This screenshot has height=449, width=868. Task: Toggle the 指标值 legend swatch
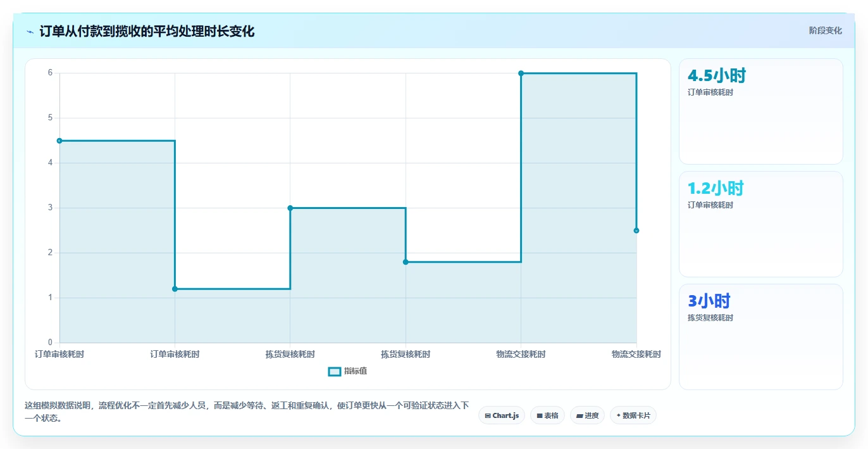[x=335, y=371]
